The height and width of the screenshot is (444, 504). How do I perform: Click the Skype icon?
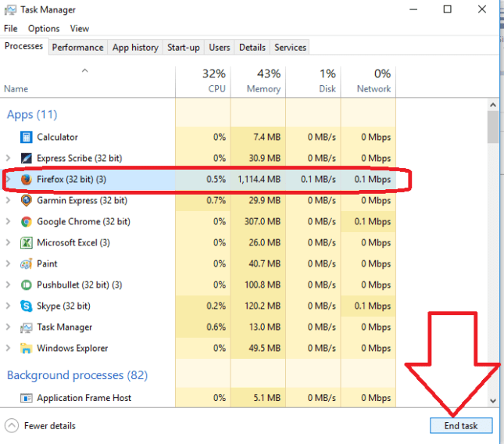(26, 306)
